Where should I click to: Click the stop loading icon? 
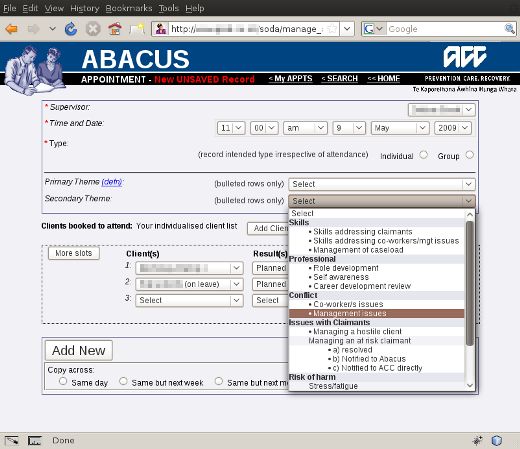coord(93,29)
